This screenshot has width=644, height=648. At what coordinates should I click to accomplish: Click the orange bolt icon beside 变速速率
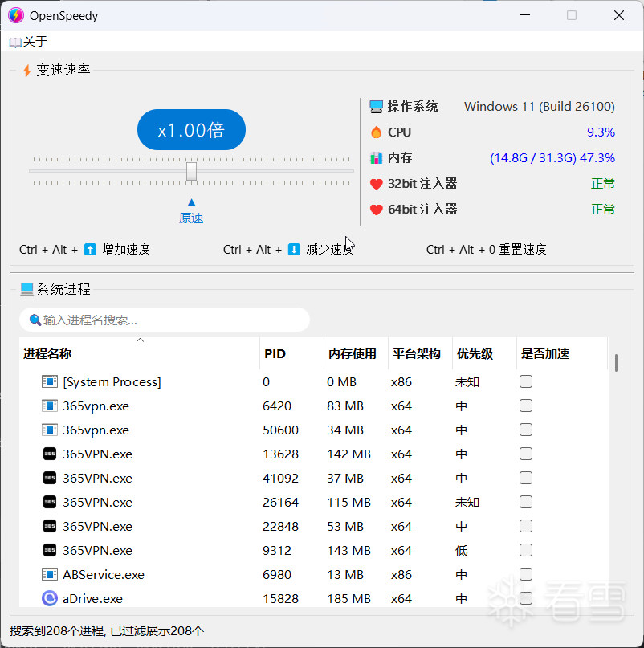[x=26, y=70]
